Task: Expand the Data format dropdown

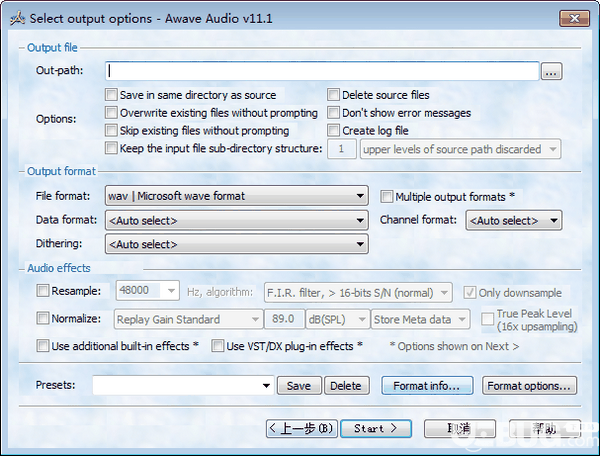Action: tap(236, 220)
